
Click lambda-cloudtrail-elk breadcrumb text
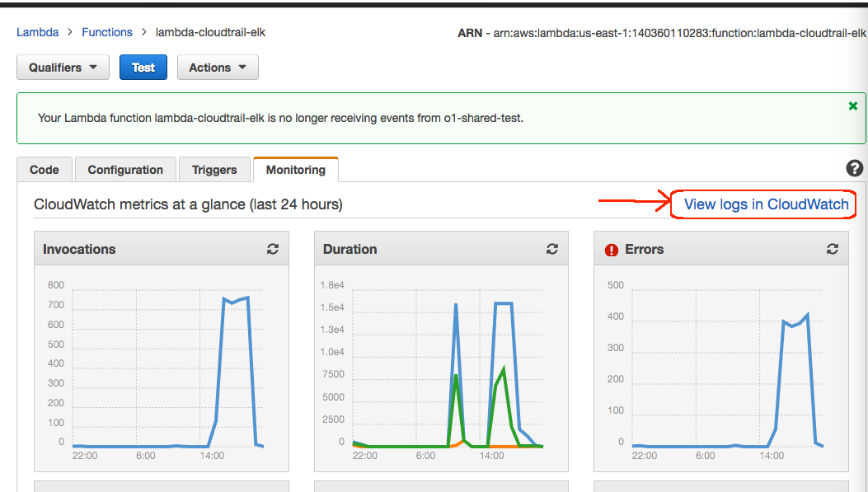tap(210, 32)
